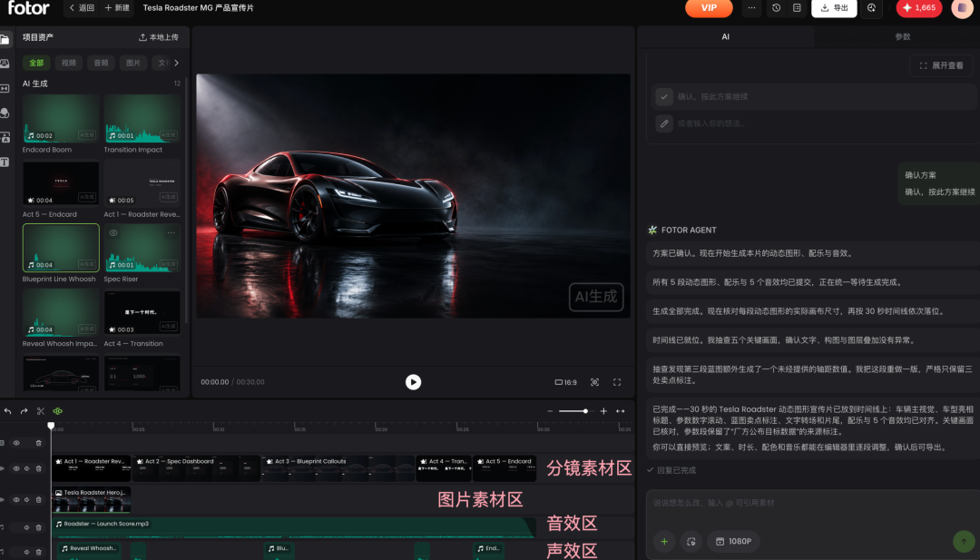Open the storyboard list icon in header
The height and width of the screenshot is (560, 980).
[797, 7]
